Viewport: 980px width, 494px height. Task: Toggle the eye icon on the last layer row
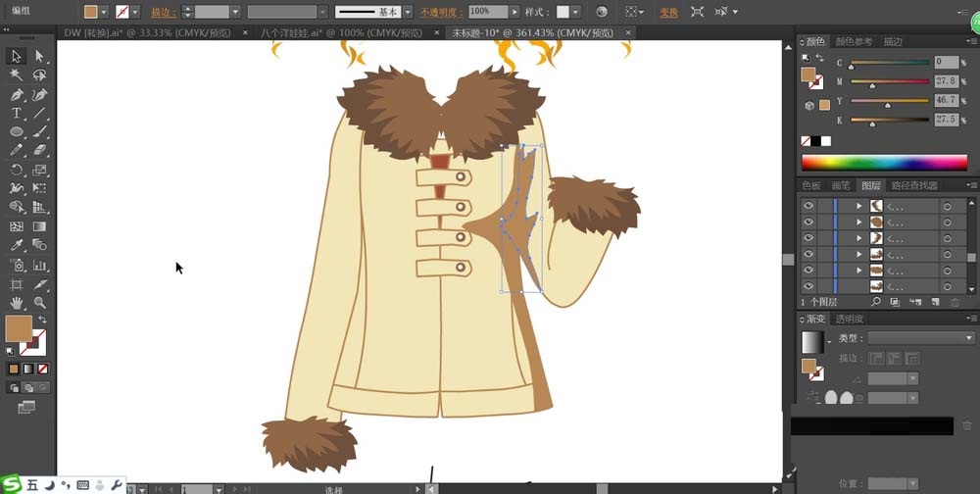(808, 286)
